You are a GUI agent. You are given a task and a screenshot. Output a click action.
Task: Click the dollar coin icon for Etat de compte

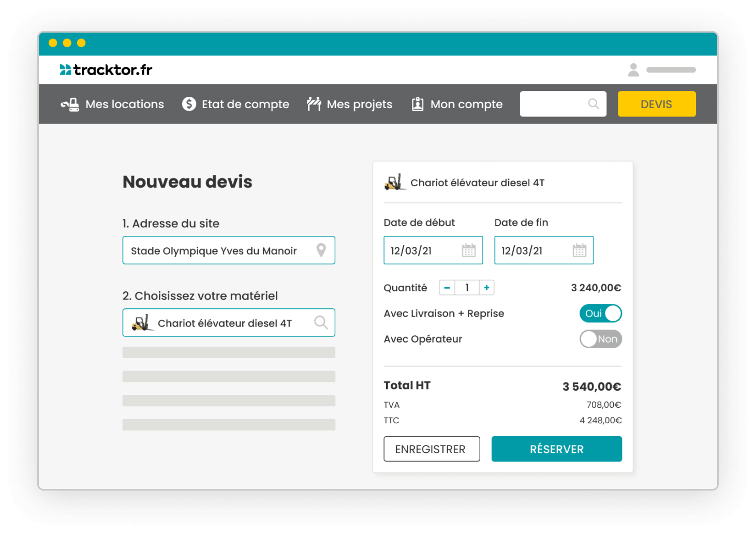tap(189, 104)
